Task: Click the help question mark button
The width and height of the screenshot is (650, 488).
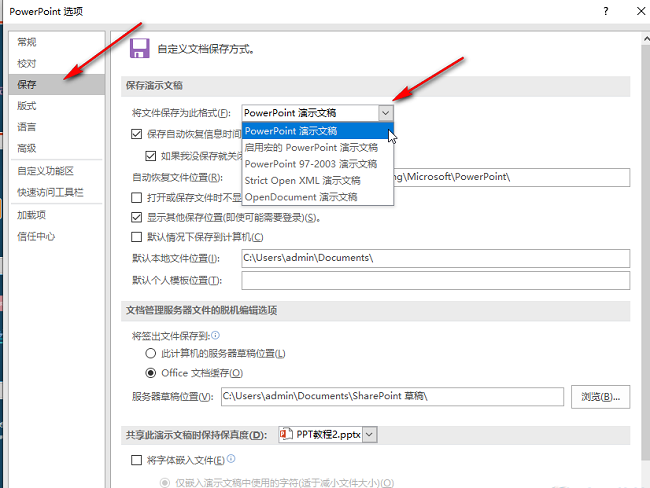Action: click(606, 11)
